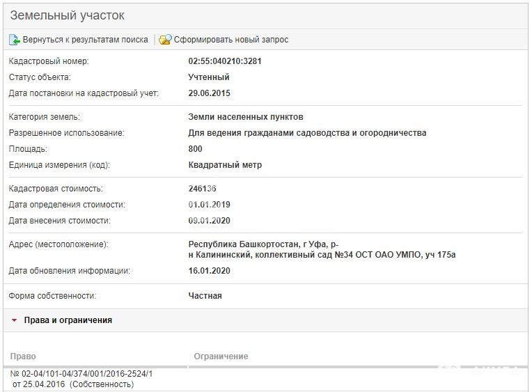
Task: Click the area value 800
Action: point(195,149)
